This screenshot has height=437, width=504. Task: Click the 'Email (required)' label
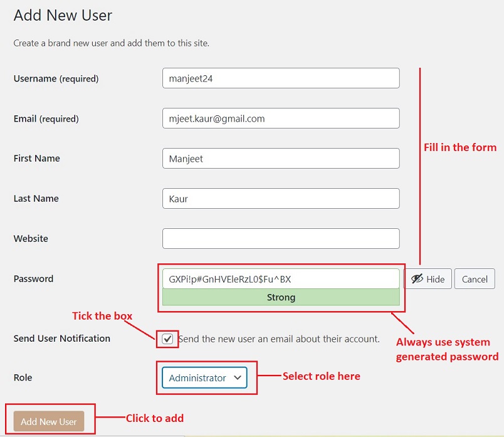click(46, 119)
